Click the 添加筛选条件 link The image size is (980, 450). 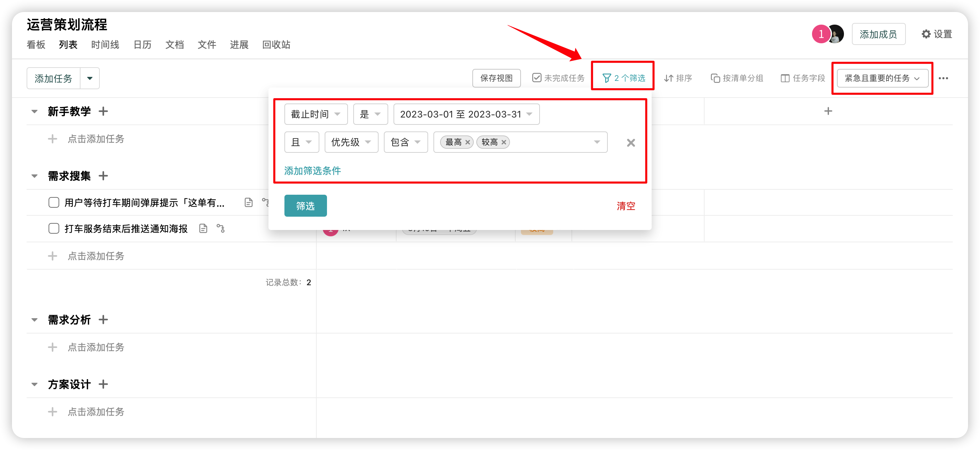[312, 170]
